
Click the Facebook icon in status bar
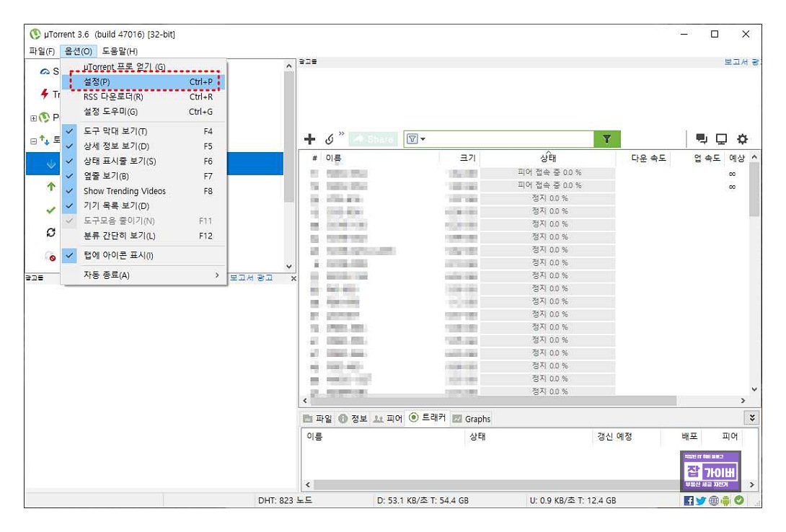click(689, 500)
